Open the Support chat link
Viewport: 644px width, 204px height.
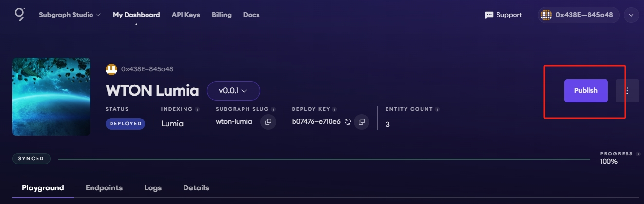pyautogui.click(x=504, y=15)
